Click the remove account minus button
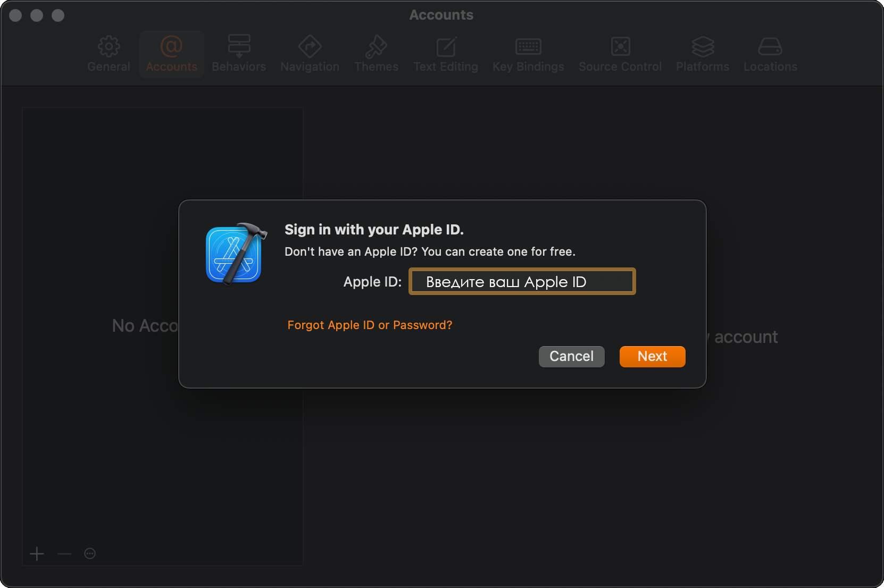884x588 pixels. pyautogui.click(x=64, y=554)
